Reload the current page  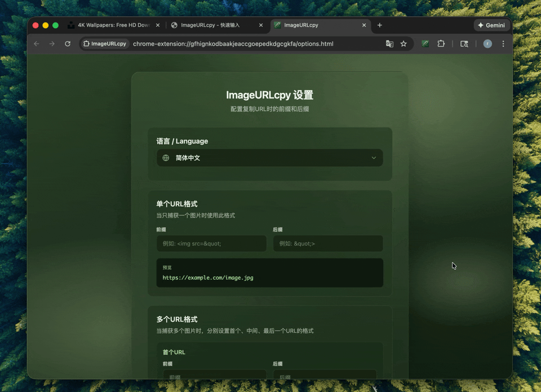click(x=68, y=44)
